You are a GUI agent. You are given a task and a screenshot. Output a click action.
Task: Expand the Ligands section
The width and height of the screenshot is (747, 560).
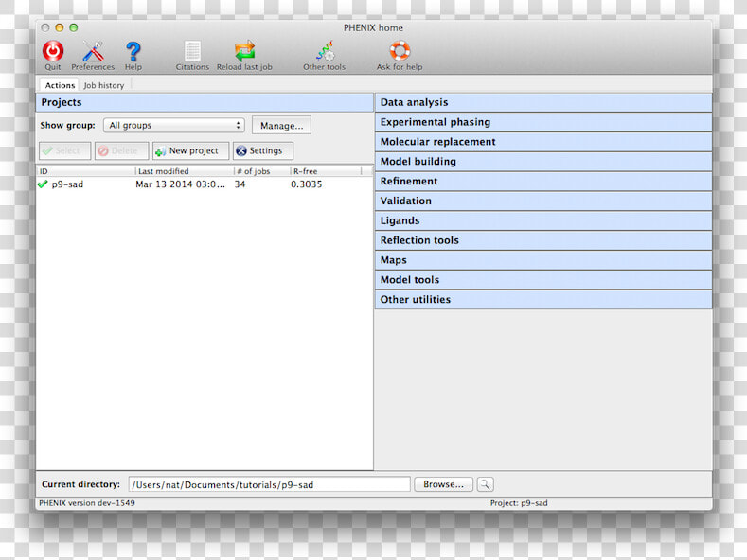point(543,220)
